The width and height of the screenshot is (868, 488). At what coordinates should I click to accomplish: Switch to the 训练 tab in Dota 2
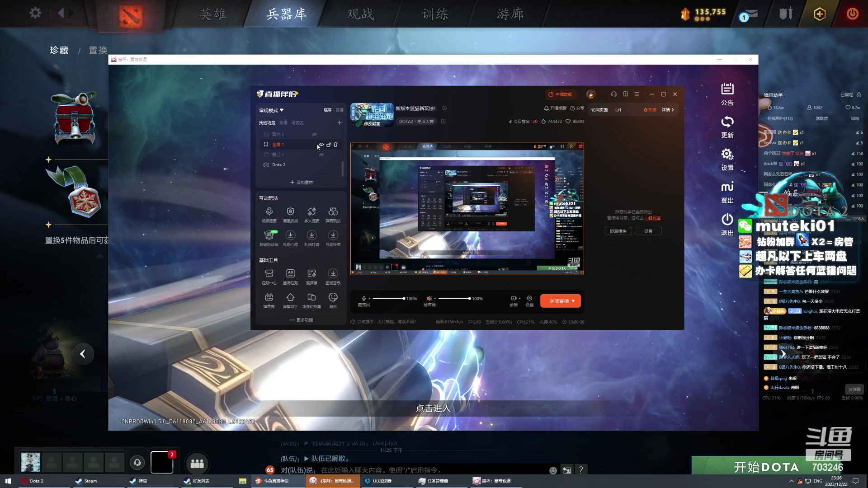click(x=435, y=14)
